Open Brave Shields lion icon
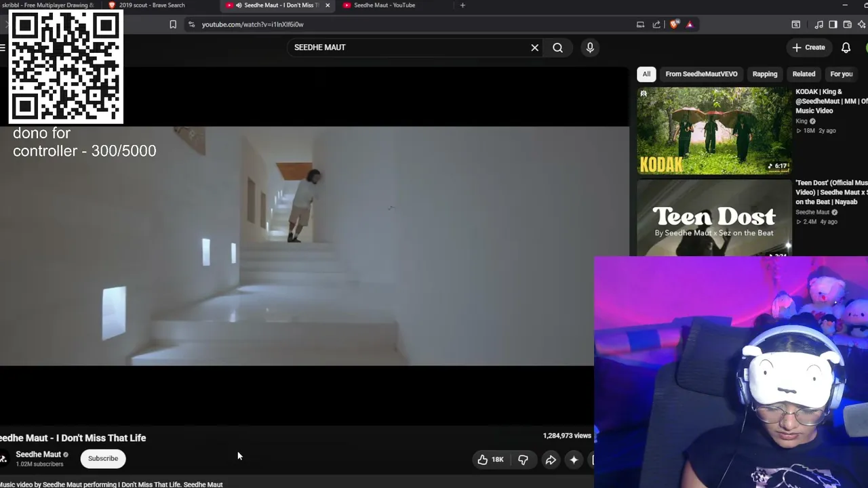 coord(674,24)
